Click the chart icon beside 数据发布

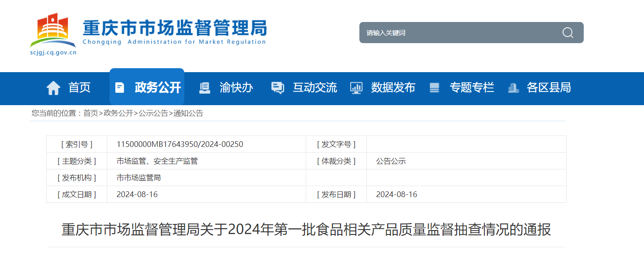356,88
